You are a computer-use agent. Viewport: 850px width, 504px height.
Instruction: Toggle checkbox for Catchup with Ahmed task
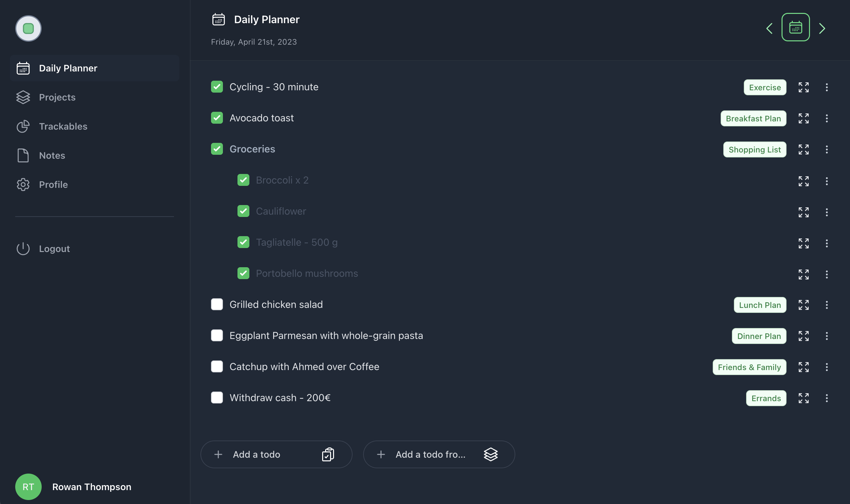pos(217,367)
